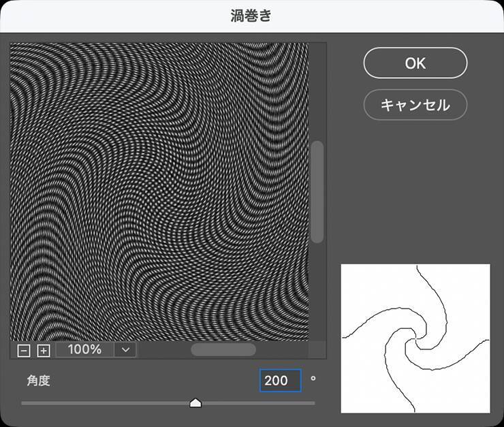Zoom out preview with minus icon
Screen dimensions: 504x427
pyautogui.click(x=24, y=351)
